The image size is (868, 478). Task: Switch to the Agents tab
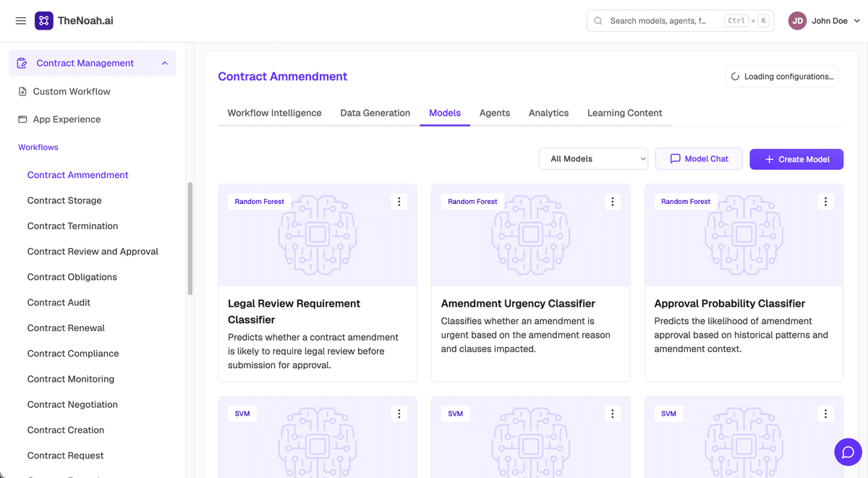tap(495, 113)
